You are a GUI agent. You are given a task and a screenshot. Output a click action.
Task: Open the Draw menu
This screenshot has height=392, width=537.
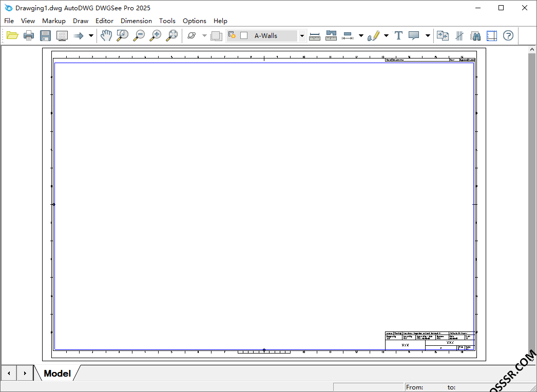pos(81,21)
